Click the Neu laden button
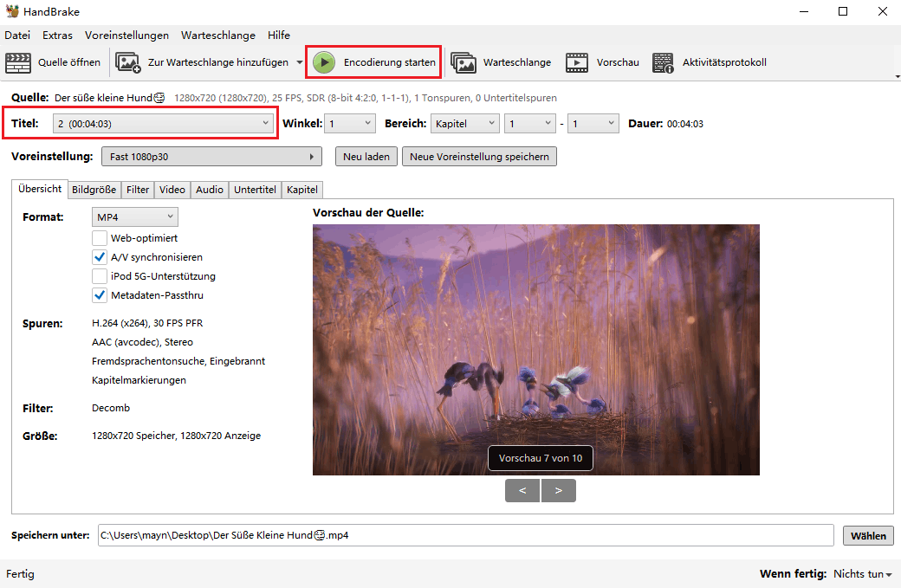 tap(366, 157)
